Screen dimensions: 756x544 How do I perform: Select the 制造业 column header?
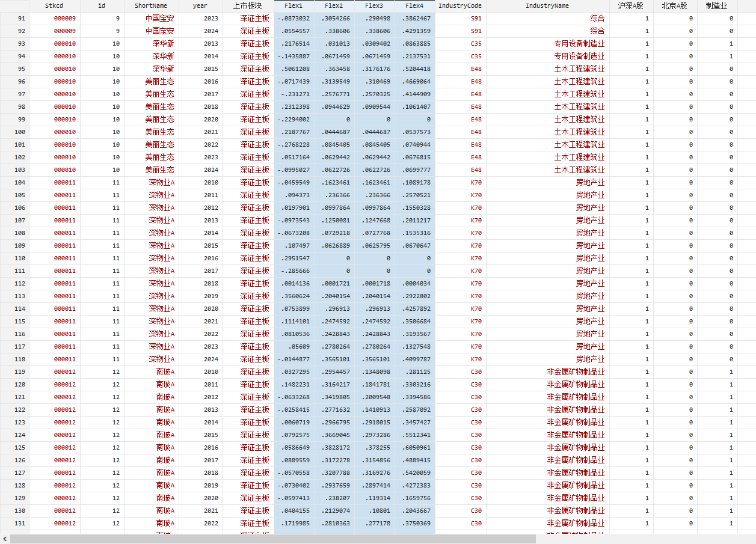[x=716, y=5]
